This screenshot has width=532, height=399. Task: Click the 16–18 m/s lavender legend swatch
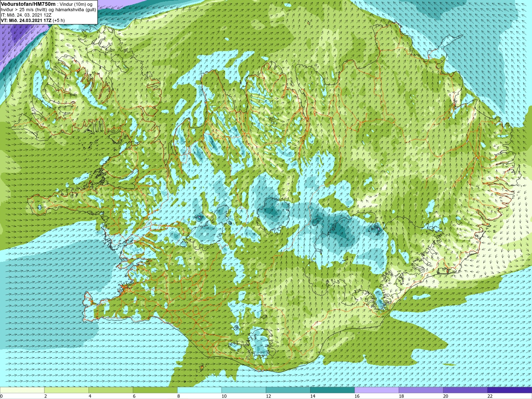click(x=377, y=390)
